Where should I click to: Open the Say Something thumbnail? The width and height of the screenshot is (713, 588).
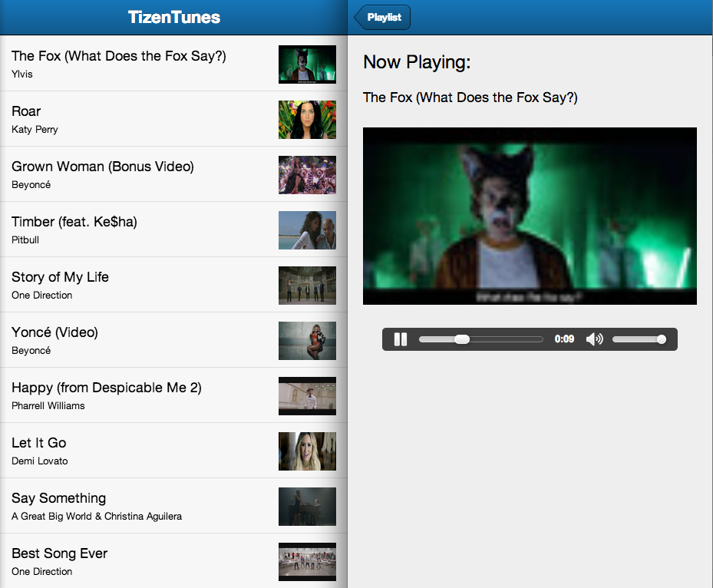coord(308,507)
